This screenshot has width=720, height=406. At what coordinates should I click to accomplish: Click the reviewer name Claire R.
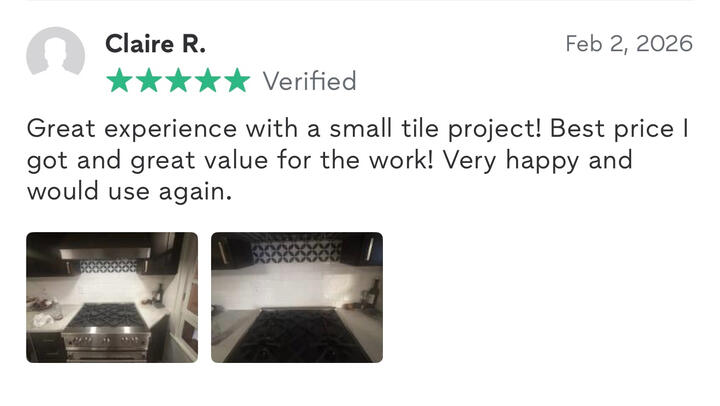(x=155, y=44)
